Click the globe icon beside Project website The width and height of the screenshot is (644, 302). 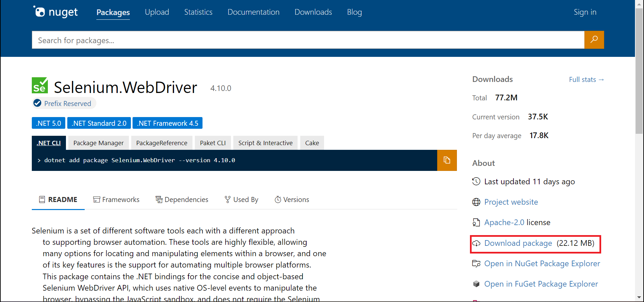[476, 202]
